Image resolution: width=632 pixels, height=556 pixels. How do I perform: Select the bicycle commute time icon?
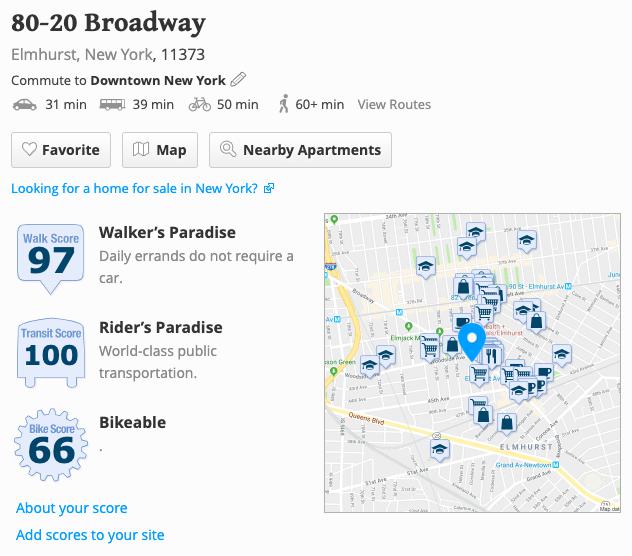pyautogui.click(x=200, y=104)
